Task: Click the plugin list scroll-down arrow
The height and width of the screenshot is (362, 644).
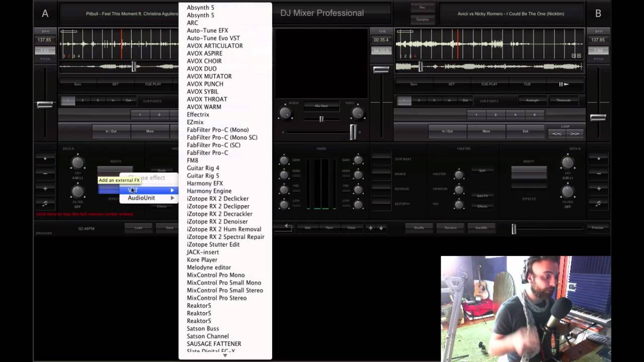Action: pos(225,355)
